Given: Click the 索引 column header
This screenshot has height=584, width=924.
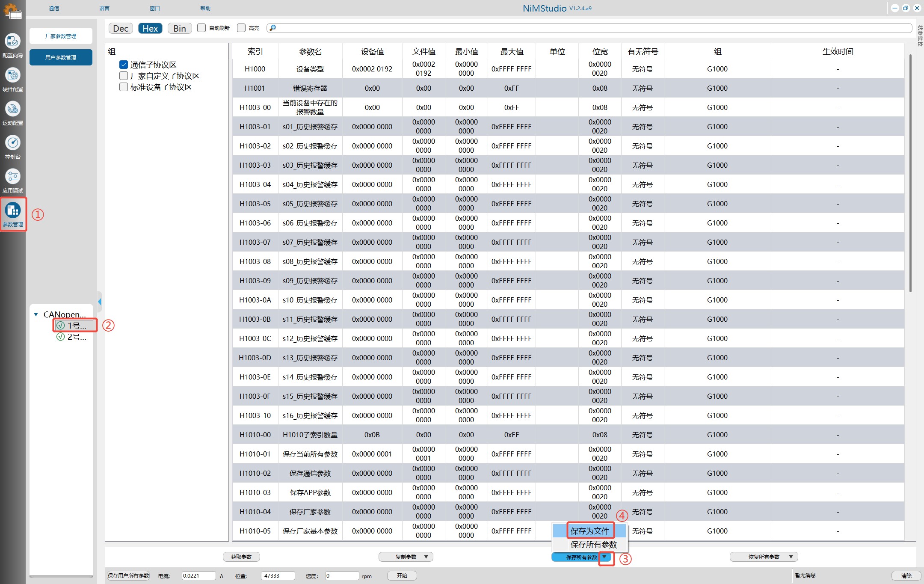Looking at the screenshot, I should [x=255, y=51].
